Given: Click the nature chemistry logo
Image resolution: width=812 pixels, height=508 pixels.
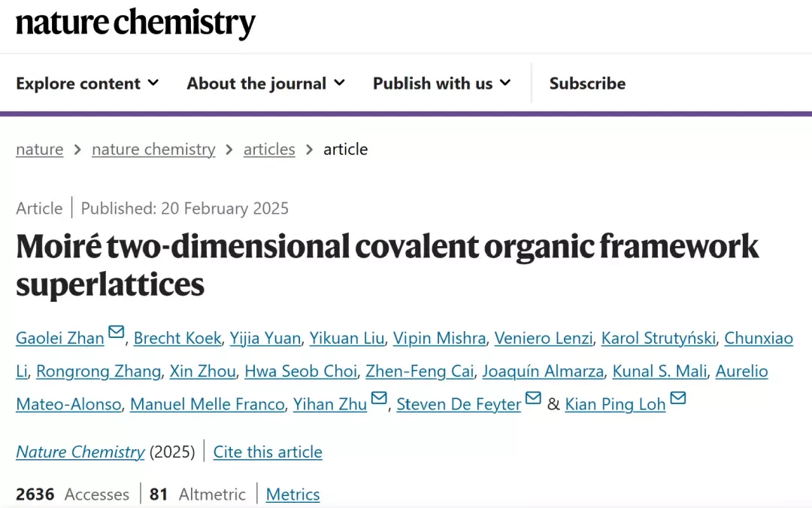Looking at the screenshot, I should (x=135, y=23).
